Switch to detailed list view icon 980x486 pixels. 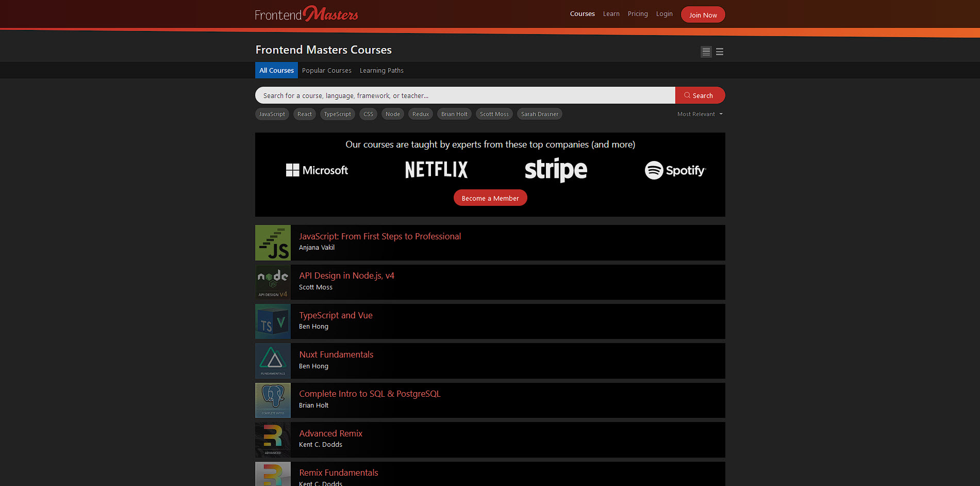[706, 52]
